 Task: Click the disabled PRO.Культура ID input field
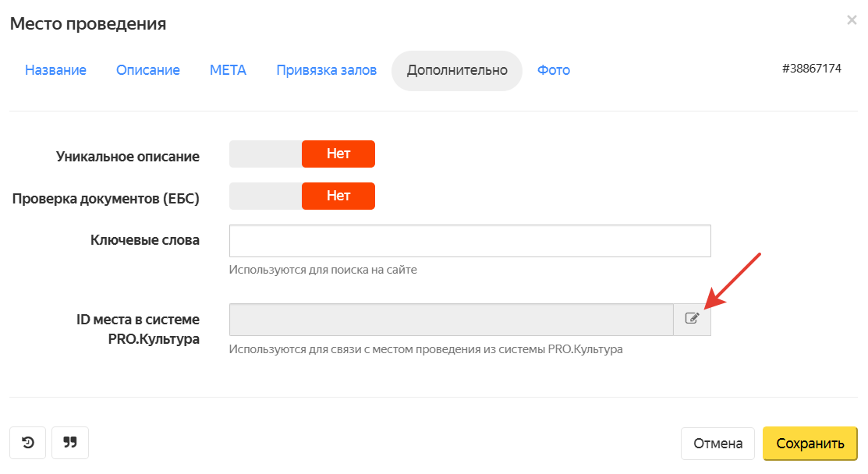[x=451, y=320]
